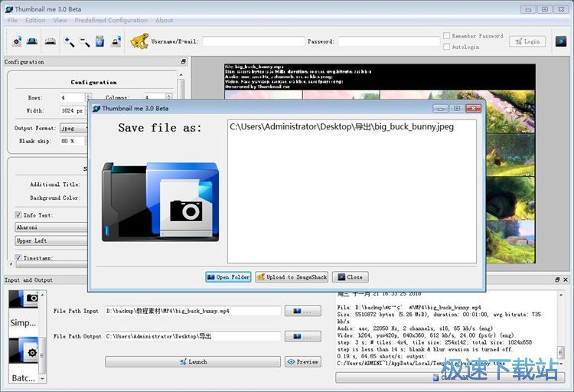Click Upload to ImageShack button

tap(292, 277)
